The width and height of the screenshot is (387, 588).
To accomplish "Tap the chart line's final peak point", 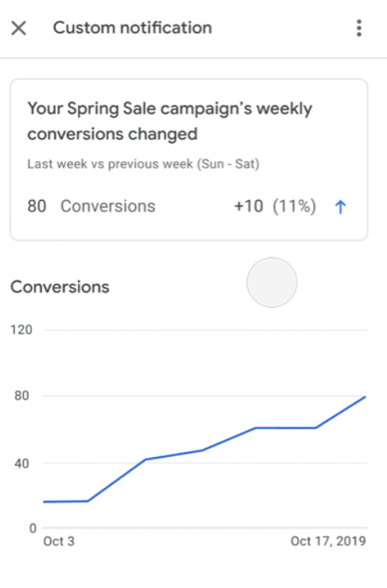I will point(364,397).
